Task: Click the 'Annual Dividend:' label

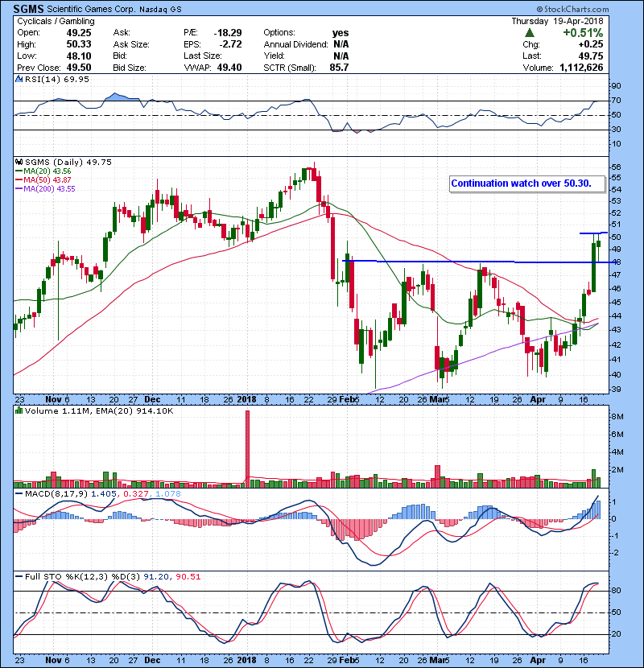Action: pos(295,44)
